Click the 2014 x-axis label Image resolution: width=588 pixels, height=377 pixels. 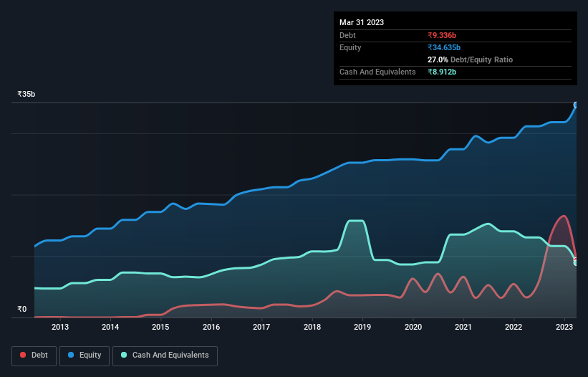pos(110,327)
